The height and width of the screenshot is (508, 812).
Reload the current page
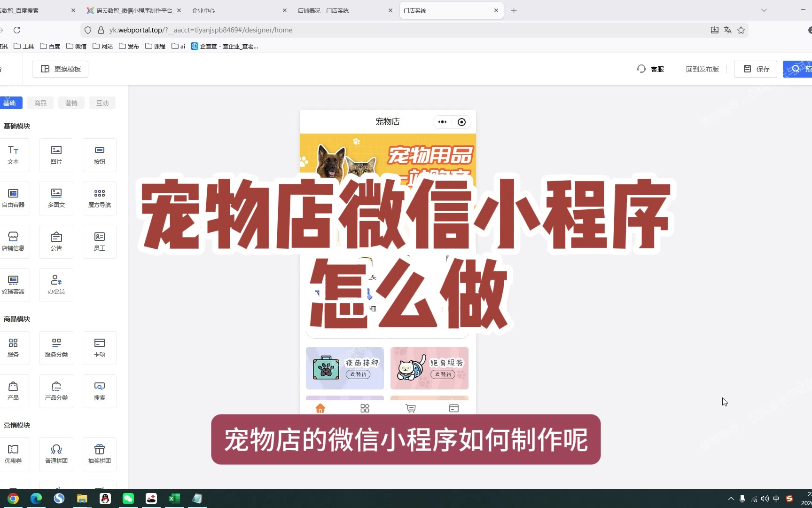(x=17, y=30)
